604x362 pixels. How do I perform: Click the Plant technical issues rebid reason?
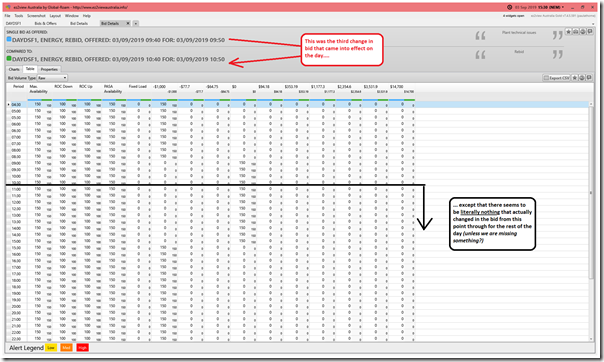(x=518, y=32)
